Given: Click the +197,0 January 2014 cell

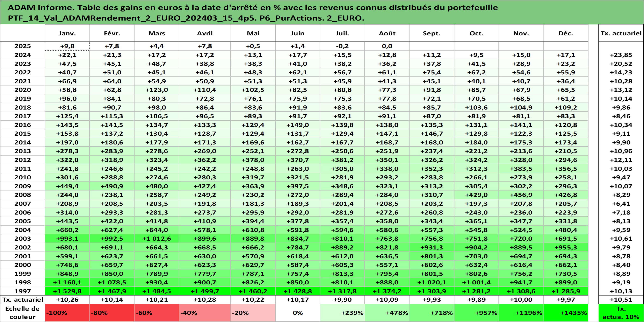Looking at the screenshot, I should pyautogui.click(x=67, y=142).
